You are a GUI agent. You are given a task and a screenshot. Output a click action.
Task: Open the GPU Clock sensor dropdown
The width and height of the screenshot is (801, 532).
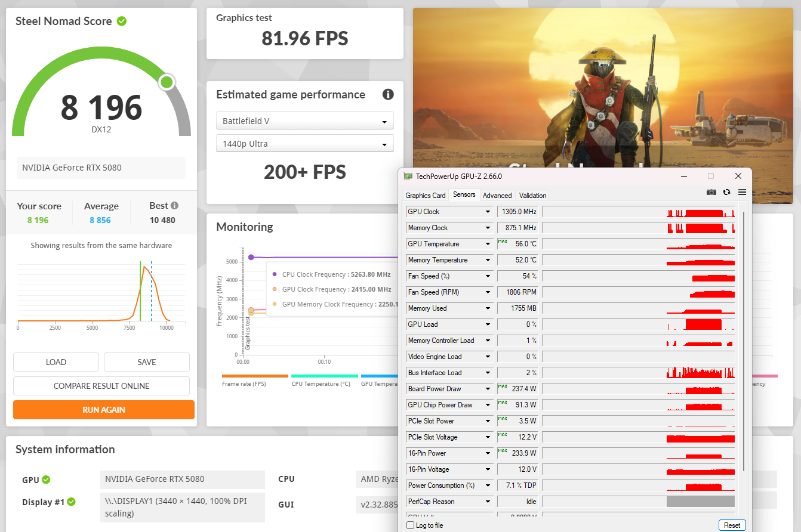488,212
